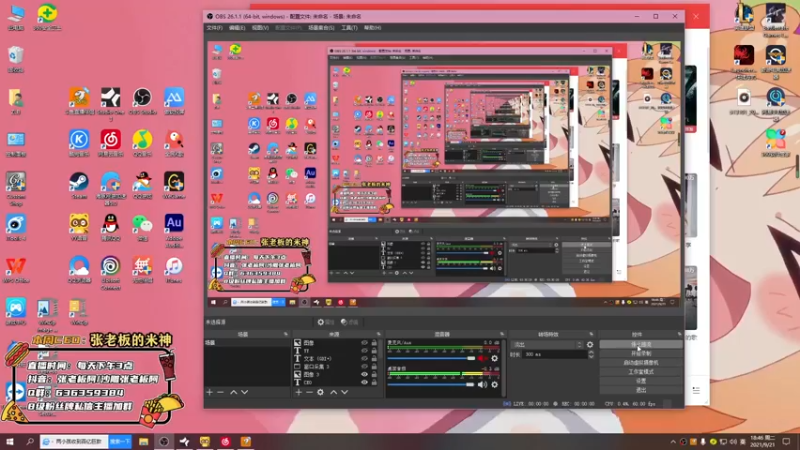
Task: Open the transition properties gear icon
Action: 590,345
